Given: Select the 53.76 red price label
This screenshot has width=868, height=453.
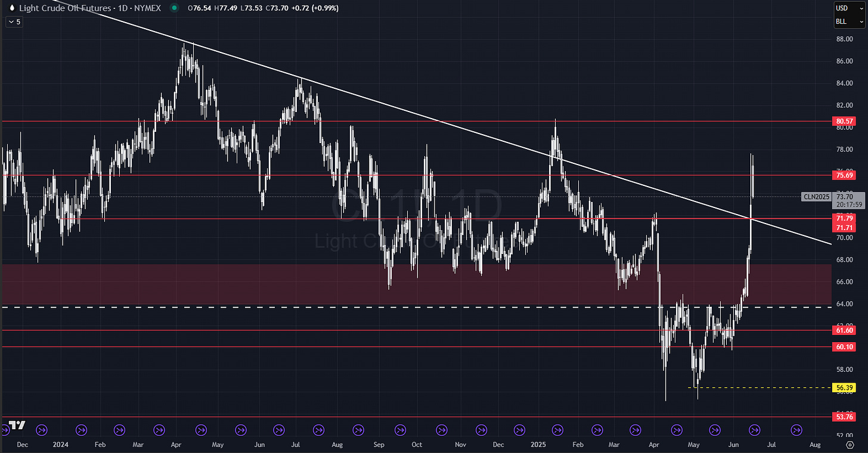Looking at the screenshot, I should [x=845, y=417].
